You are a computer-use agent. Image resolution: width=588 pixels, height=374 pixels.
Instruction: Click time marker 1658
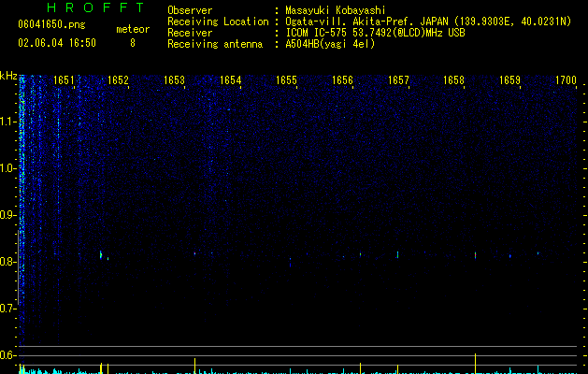tap(453, 80)
